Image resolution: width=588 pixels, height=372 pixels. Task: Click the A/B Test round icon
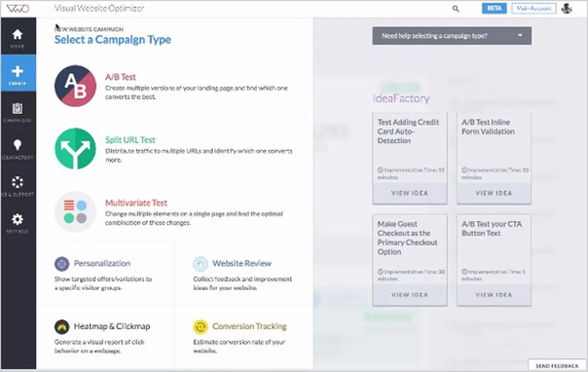(x=75, y=86)
